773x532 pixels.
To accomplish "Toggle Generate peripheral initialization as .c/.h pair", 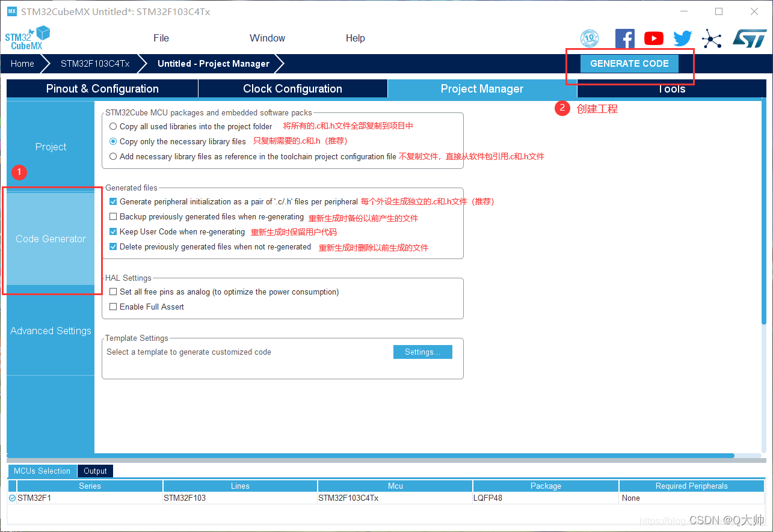I will click(113, 201).
